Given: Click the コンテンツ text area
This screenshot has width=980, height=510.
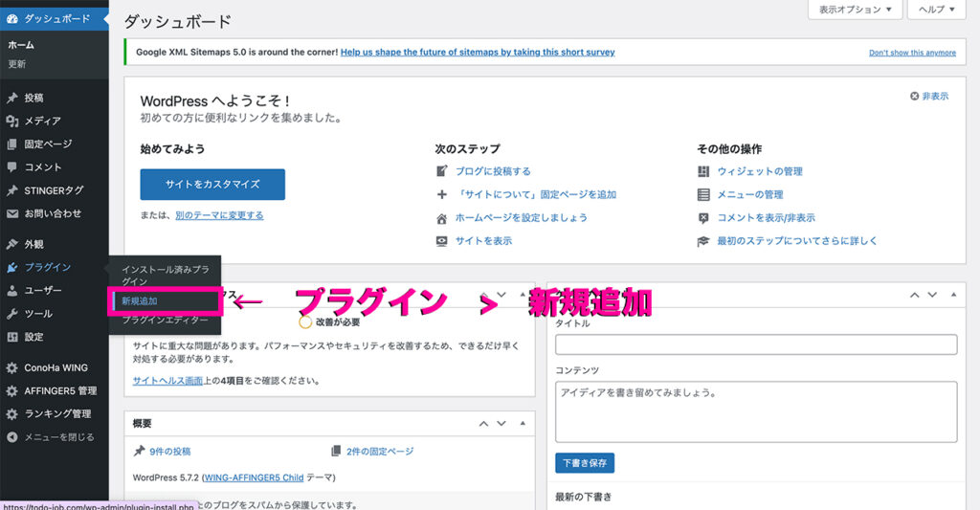Looking at the screenshot, I should [x=756, y=411].
